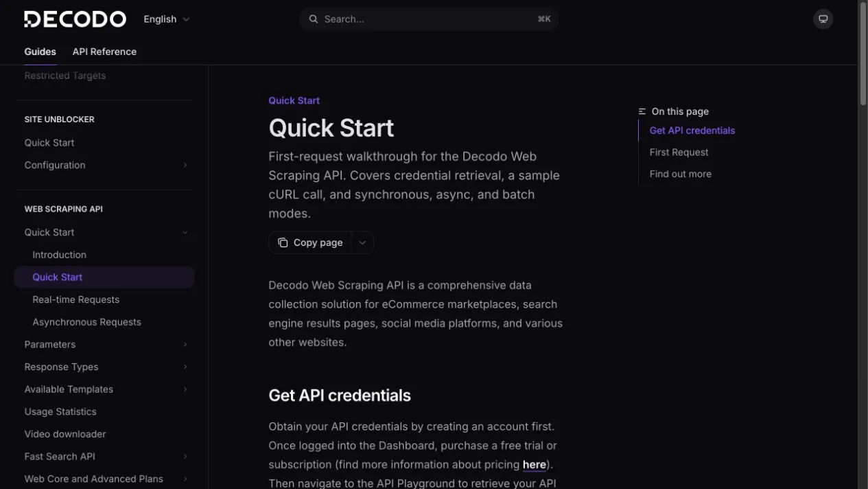
Task: Click the Response Types sidebar label
Action: tap(61, 367)
